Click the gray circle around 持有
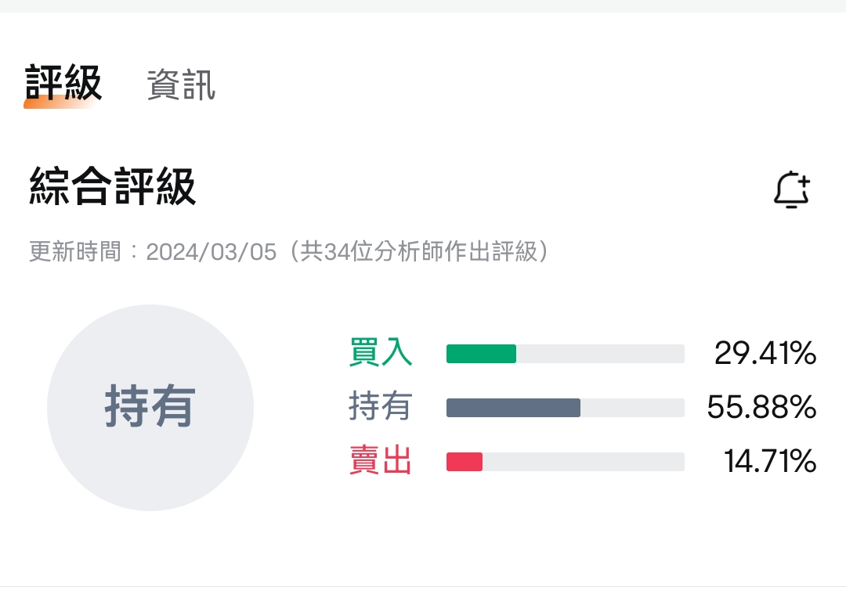Screen dimensions: 846x616 coord(150,337)
